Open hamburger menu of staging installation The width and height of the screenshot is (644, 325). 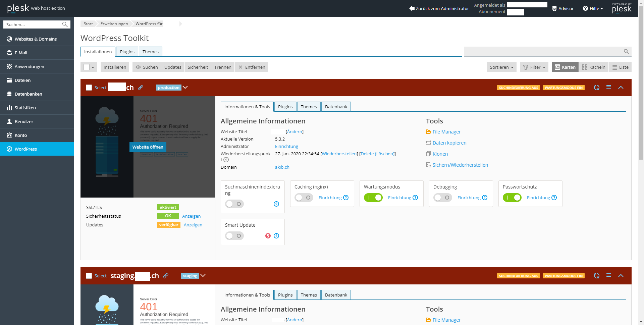coord(609,275)
